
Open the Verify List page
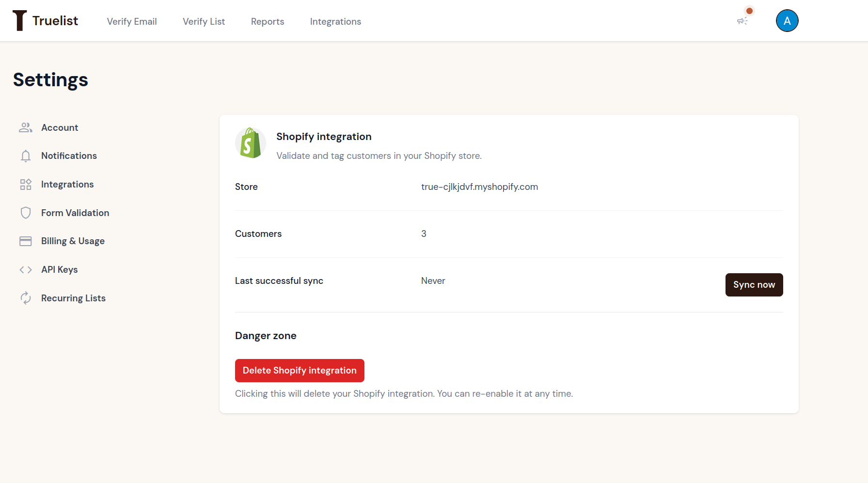204,21
